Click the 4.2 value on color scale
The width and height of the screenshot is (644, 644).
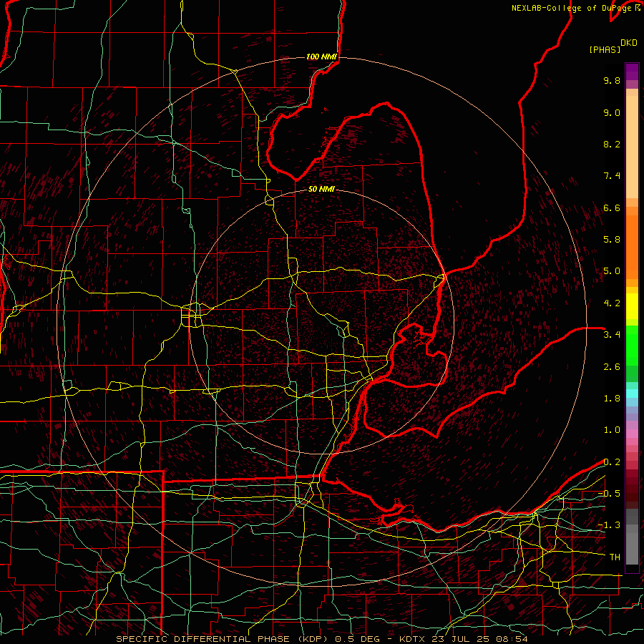(x=612, y=303)
